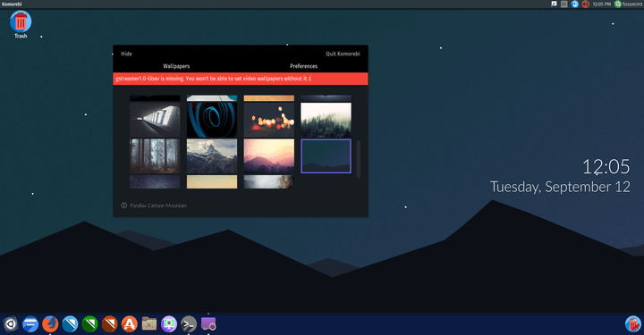644x335 pixels.
Task: Click info icon beside Parallax Cartoon Mountain
Action: (x=124, y=205)
